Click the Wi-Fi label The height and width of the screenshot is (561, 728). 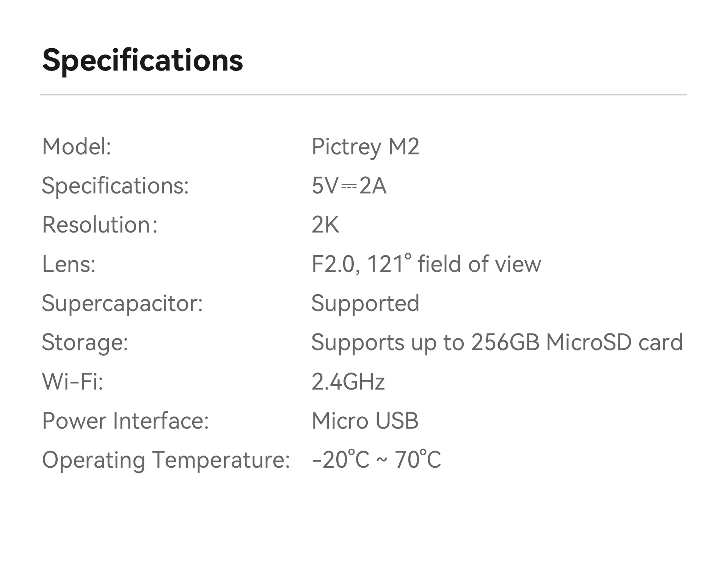(x=72, y=382)
